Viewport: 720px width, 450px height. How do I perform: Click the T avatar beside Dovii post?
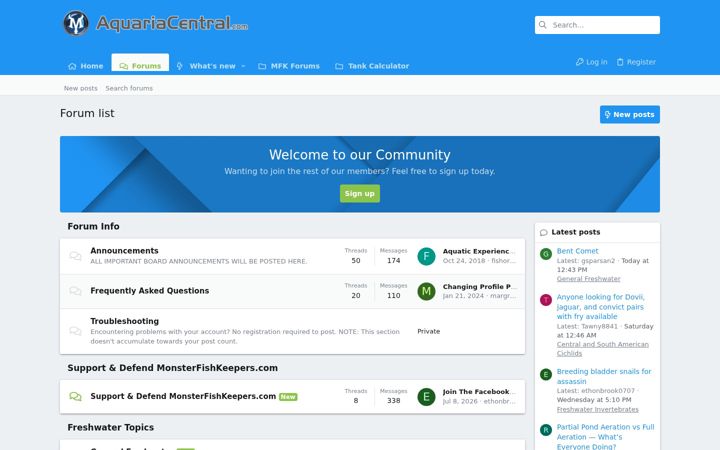(x=546, y=300)
